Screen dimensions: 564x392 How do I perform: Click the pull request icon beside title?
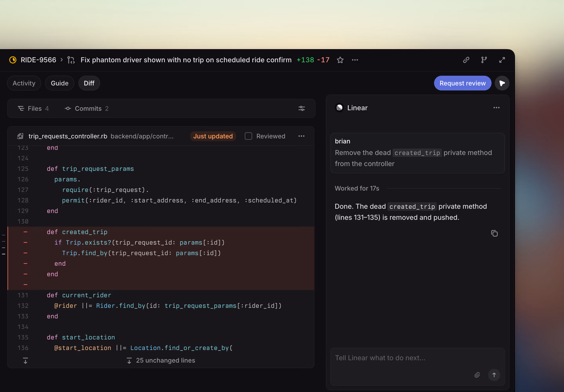[x=71, y=60]
